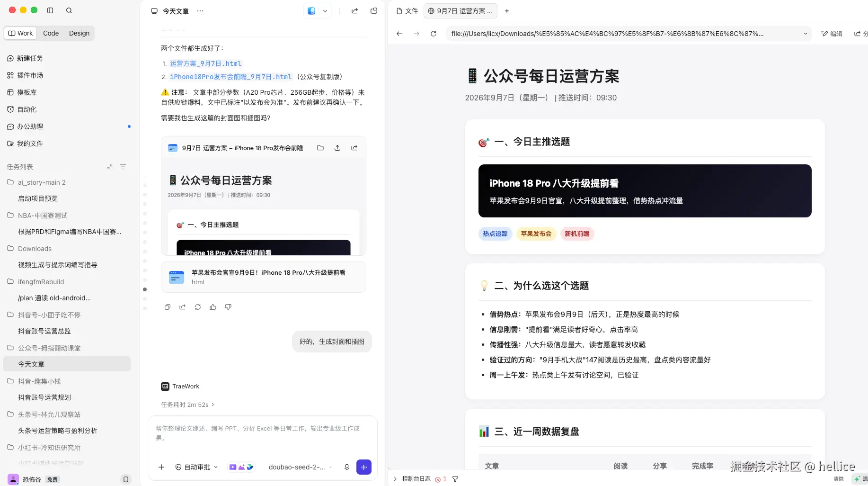Expand the Finder app chooser arrow
This screenshot has height=486, width=868.
tap(325, 11)
